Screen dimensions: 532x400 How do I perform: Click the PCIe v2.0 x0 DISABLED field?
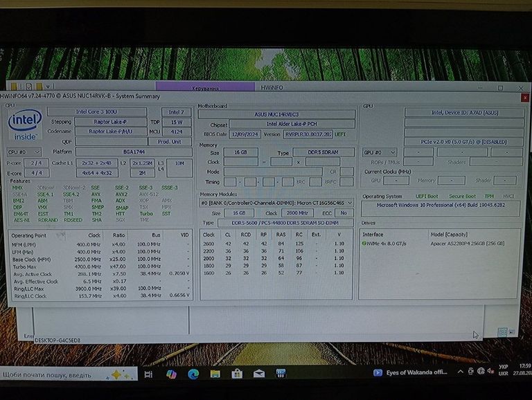tap(465, 142)
